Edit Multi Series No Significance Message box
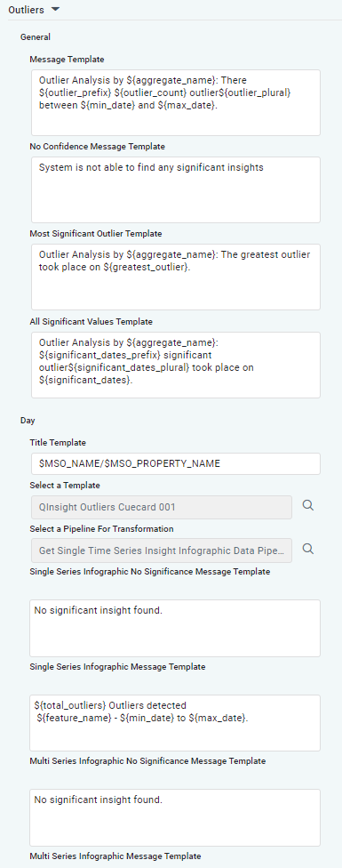 175,817
